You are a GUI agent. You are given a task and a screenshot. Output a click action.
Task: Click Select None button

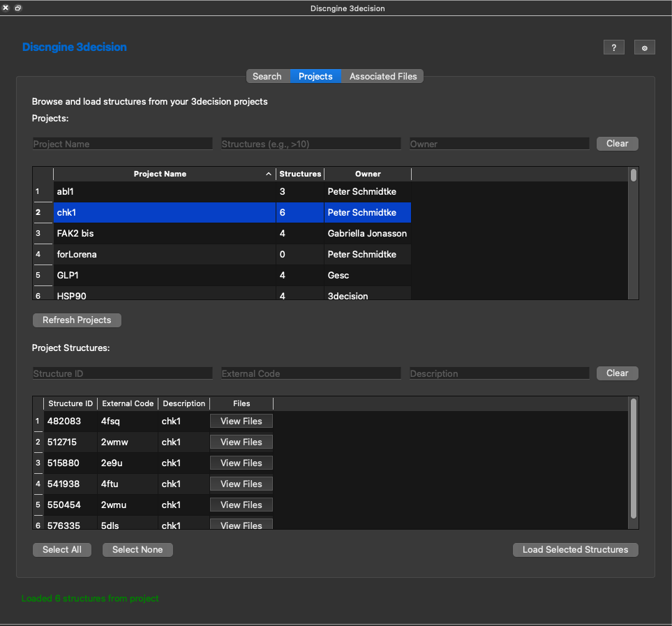point(137,550)
